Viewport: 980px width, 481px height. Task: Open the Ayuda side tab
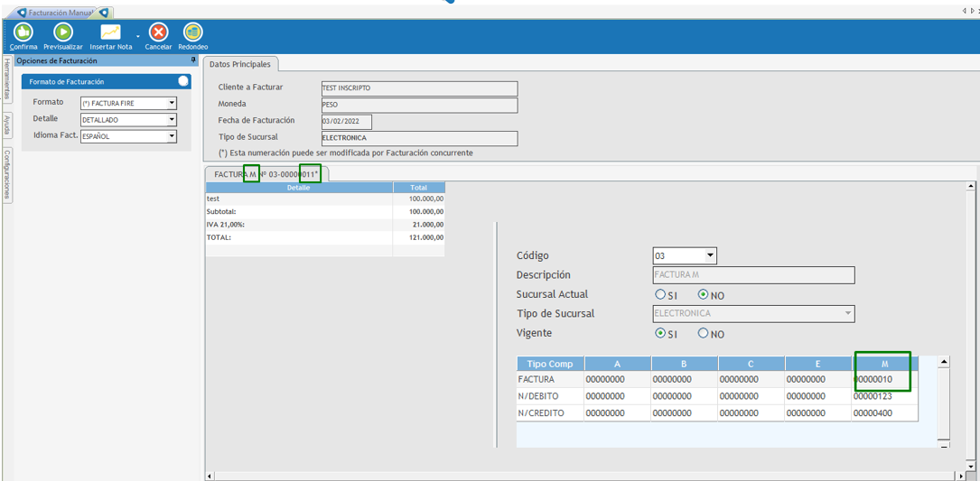pyautogui.click(x=6, y=125)
